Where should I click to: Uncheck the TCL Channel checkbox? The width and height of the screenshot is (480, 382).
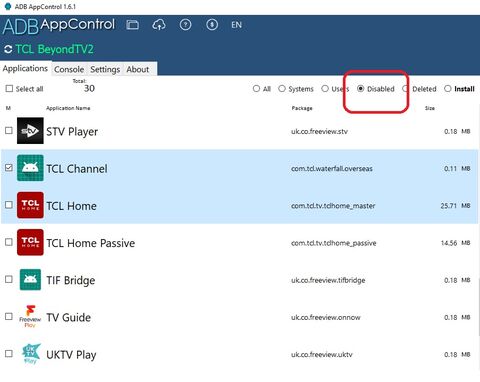9,168
